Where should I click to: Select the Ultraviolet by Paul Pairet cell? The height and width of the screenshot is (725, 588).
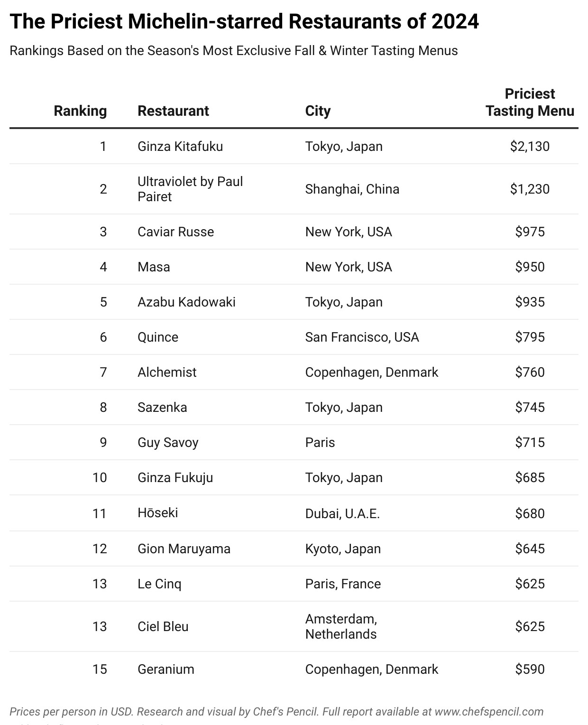[x=190, y=189]
